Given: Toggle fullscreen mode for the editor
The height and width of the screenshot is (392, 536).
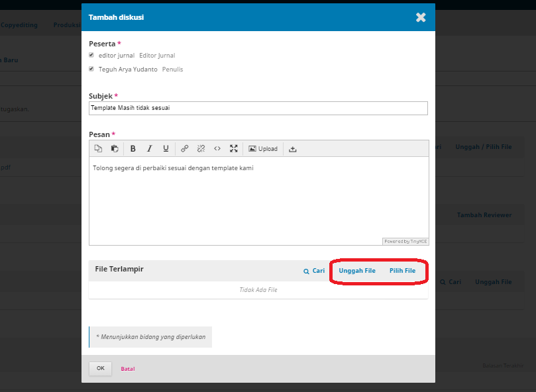Looking at the screenshot, I should tap(233, 149).
